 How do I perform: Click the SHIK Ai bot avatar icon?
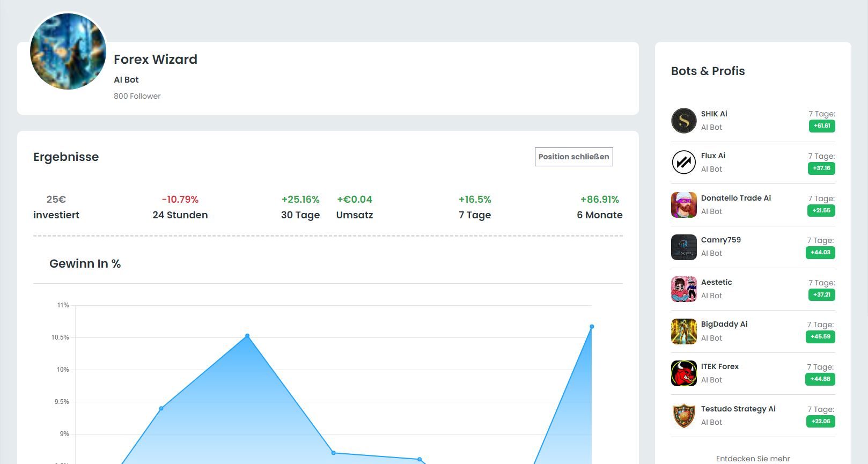tap(684, 120)
